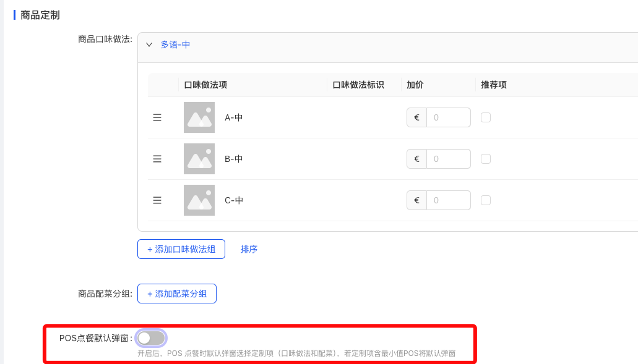638x364 pixels.
Task: Check the 推荐项 box for A-中
Action: [485, 117]
